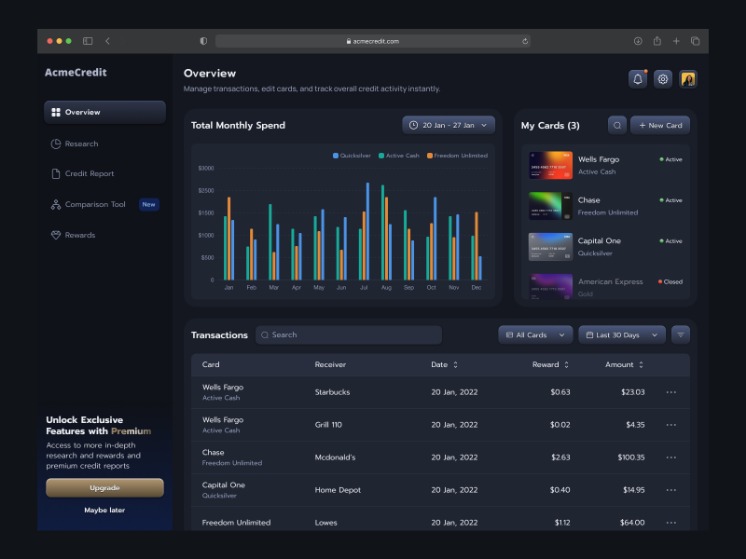
Task: Toggle the Quicksilver legend in the chart
Action: tap(352, 156)
